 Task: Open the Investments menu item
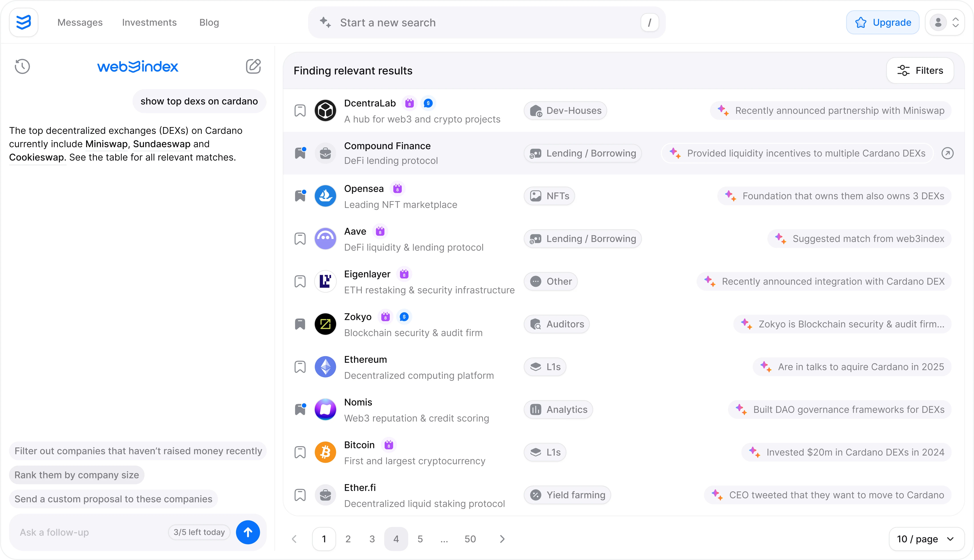pyautogui.click(x=149, y=22)
